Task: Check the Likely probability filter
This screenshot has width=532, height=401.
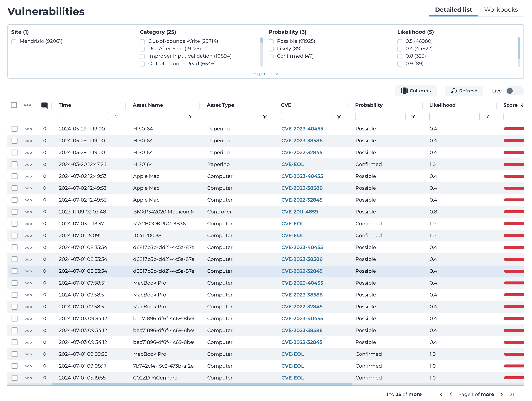Action: 271,49
